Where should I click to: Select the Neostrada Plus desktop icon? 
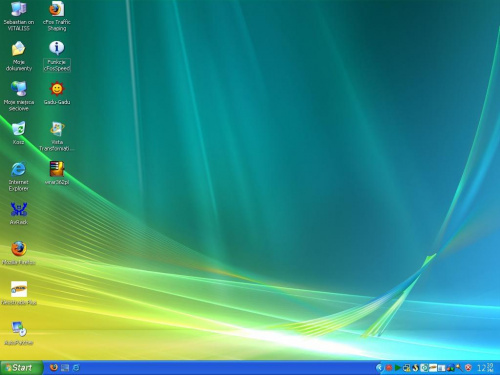pyautogui.click(x=19, y=289)
